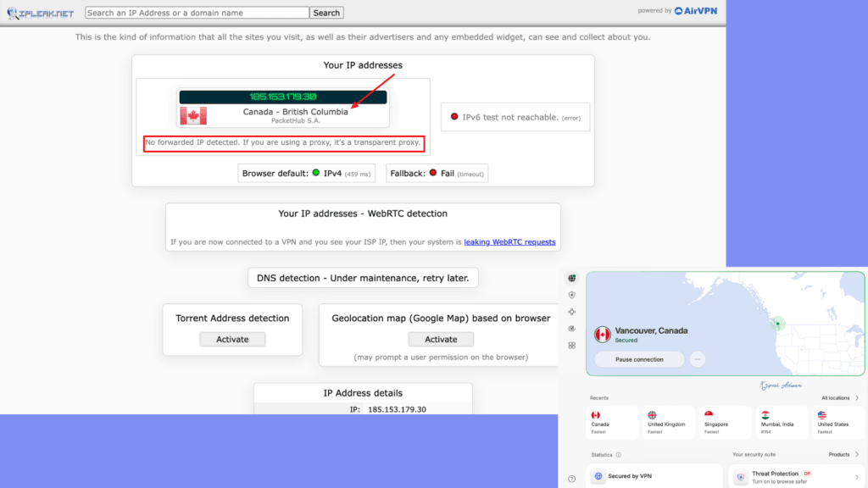This screenshot has width=868, height=488.
Task: Click the Canada - British Columbia text
Action: tap(296, 112)
